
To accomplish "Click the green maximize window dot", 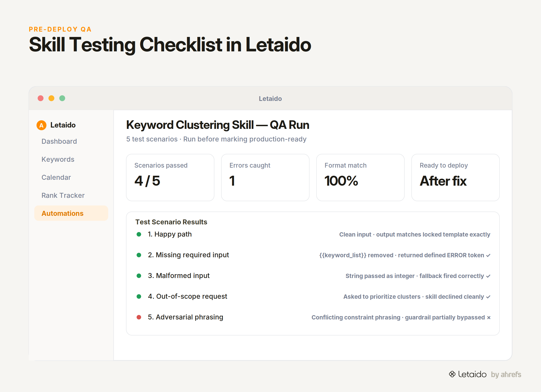I will click(x=62, y=98).
